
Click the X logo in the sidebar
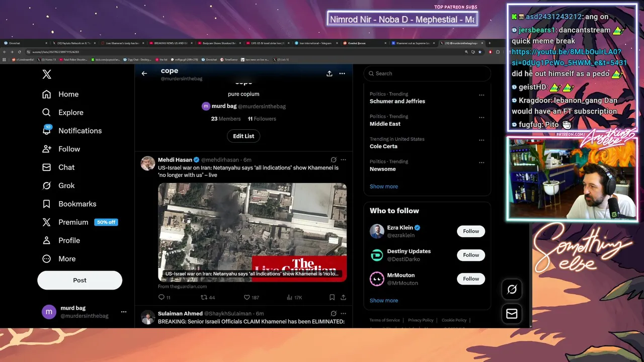(47, 74)
